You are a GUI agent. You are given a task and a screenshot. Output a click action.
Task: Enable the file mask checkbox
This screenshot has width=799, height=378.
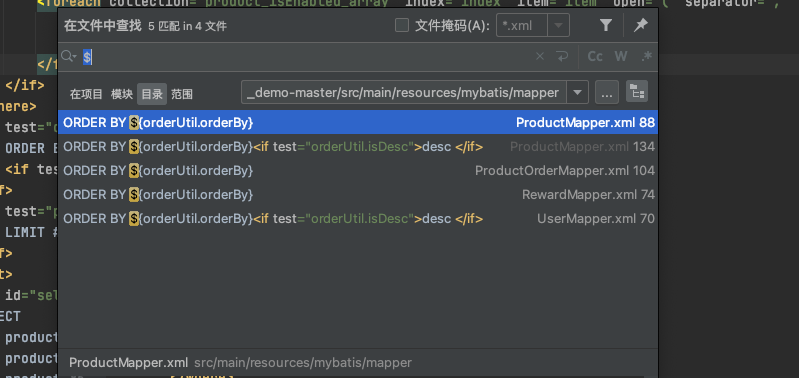click(x=402, y=25)
